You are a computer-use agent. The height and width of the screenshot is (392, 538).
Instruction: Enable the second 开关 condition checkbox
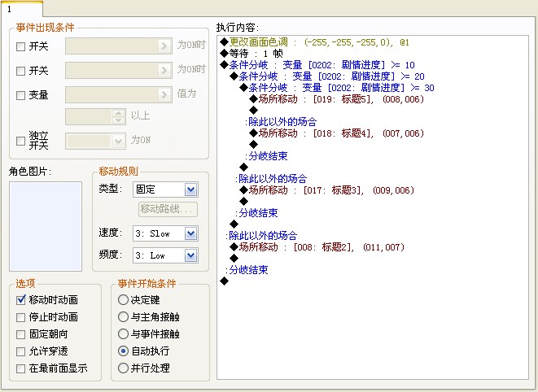point(21,71)
